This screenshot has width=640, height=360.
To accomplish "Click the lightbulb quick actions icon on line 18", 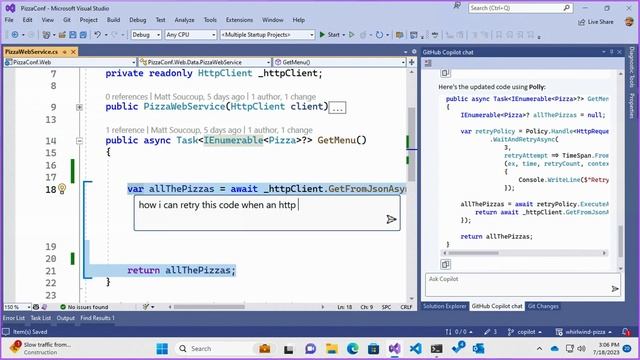I will [62, 189].
